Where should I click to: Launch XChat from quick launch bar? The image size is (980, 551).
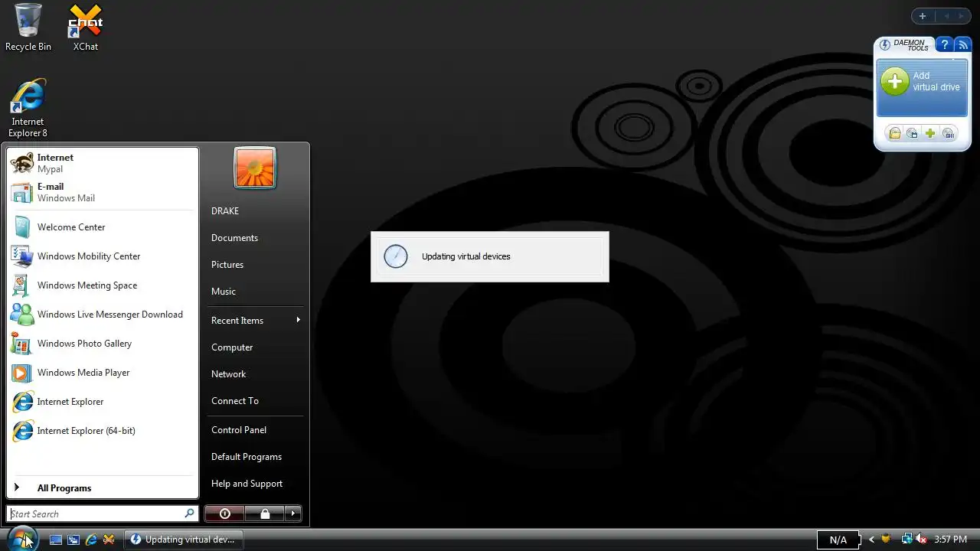point(109,540)
